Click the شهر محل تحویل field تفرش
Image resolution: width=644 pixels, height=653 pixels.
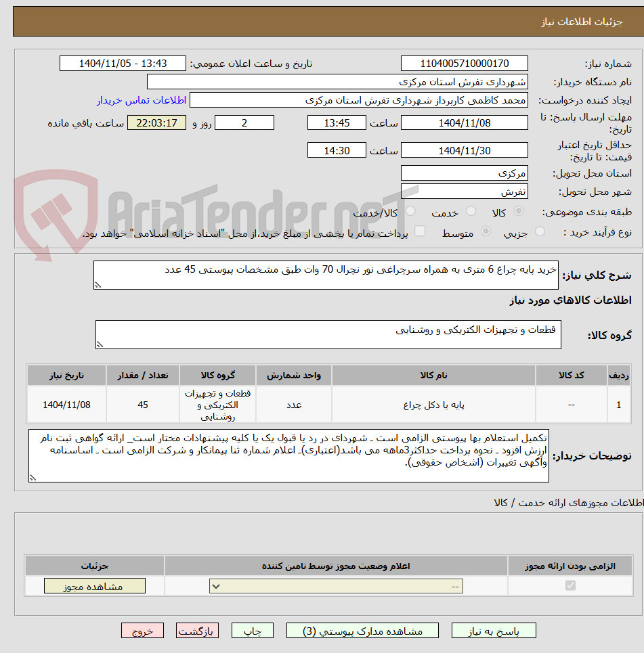[x=465, y=192]
